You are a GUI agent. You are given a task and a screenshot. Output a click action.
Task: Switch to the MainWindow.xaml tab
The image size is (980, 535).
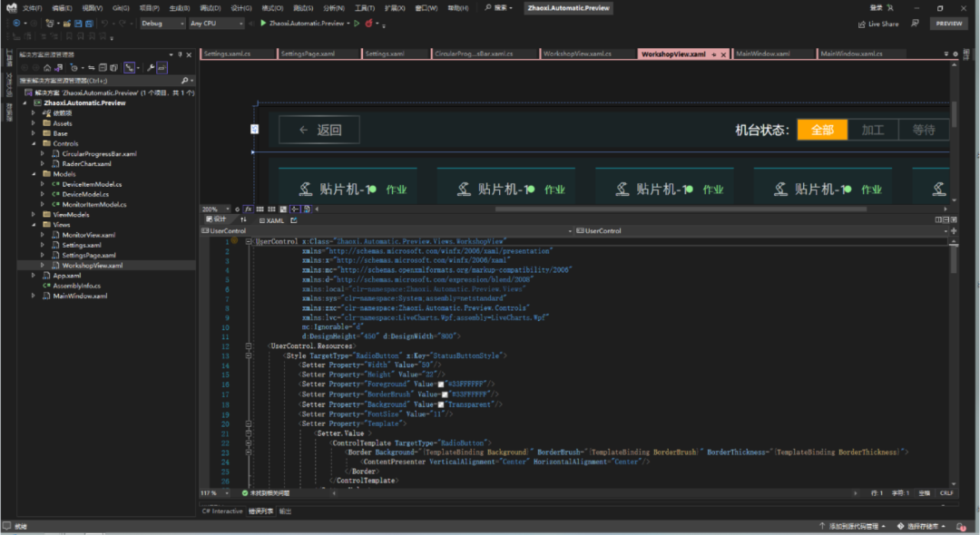[x=764, y=54]
